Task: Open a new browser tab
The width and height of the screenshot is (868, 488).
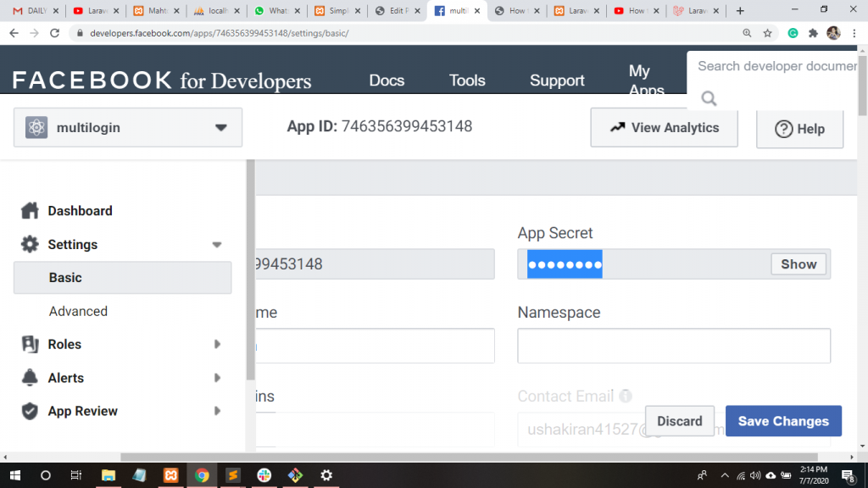Action: pyautogui.click(x=740, y=10)
